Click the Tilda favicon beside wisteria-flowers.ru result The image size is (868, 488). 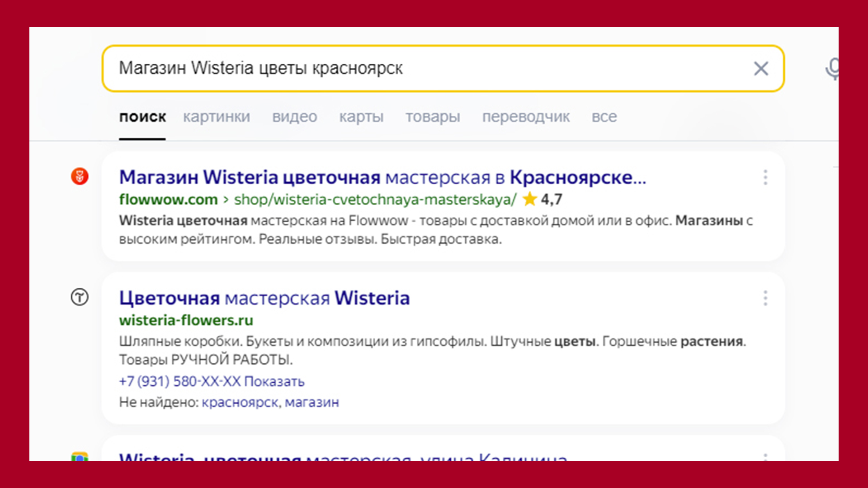click(x=80, y=297)
